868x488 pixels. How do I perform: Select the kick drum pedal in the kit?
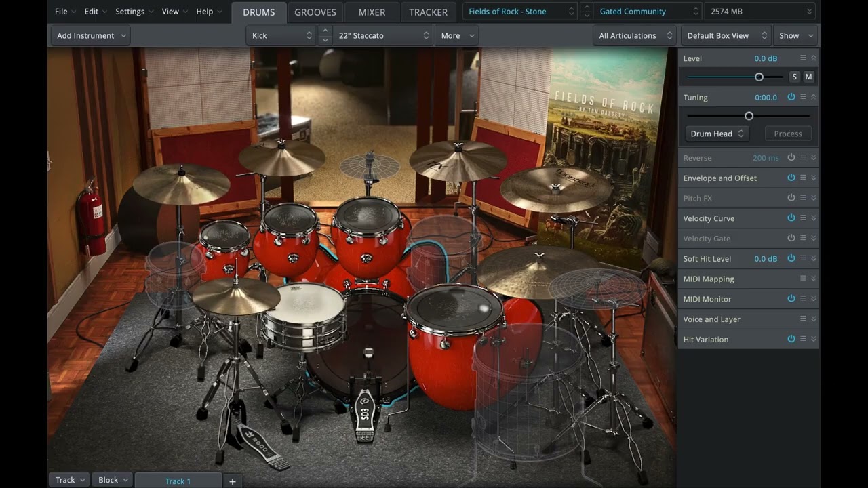pyautogui.click(x=364, y=415)
